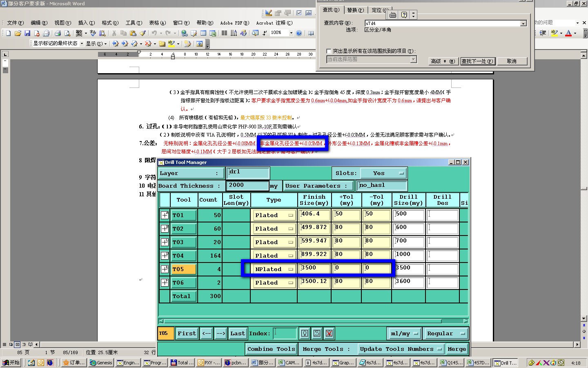Click the Columns layout icon
This screenshot has height=368, width=588.
pos(224,33)
